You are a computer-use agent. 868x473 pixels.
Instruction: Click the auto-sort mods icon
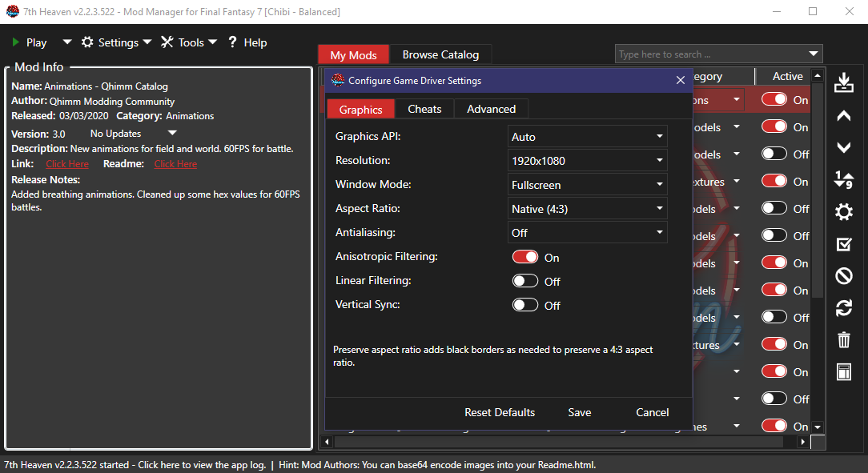pyautogui.click(x=844, y=179)
